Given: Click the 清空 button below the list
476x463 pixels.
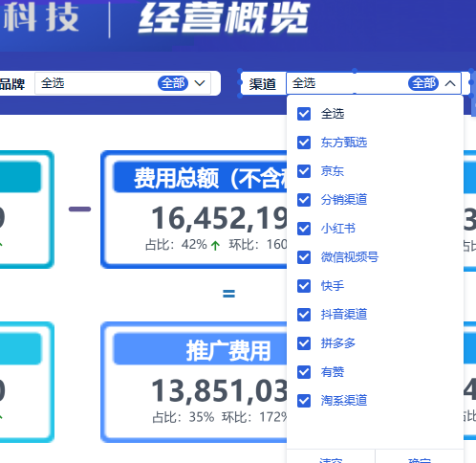Looking at the screenshot, I should [x=331, y=458].
